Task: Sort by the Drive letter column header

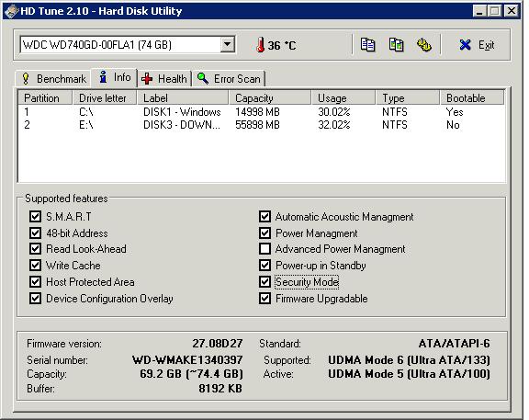Action: point(105,98)
